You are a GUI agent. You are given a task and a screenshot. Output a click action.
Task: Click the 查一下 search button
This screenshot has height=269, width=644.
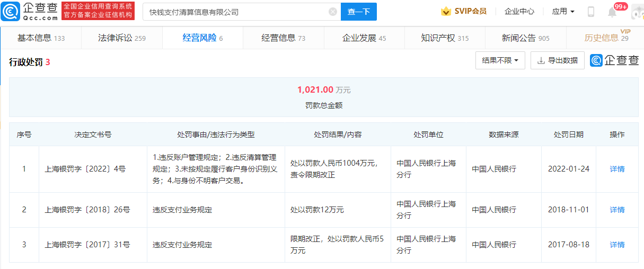pos(359,12)
